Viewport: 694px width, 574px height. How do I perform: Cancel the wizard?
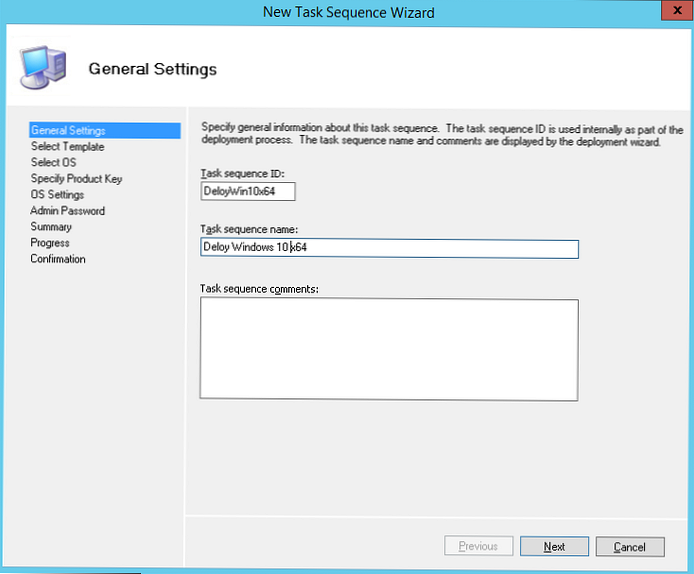pos(629,547)
